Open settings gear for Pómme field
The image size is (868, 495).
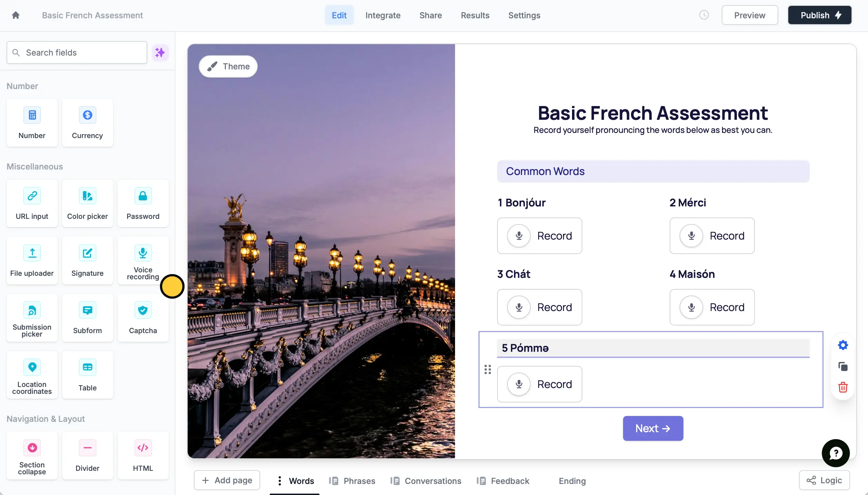[x=843, y=345]
